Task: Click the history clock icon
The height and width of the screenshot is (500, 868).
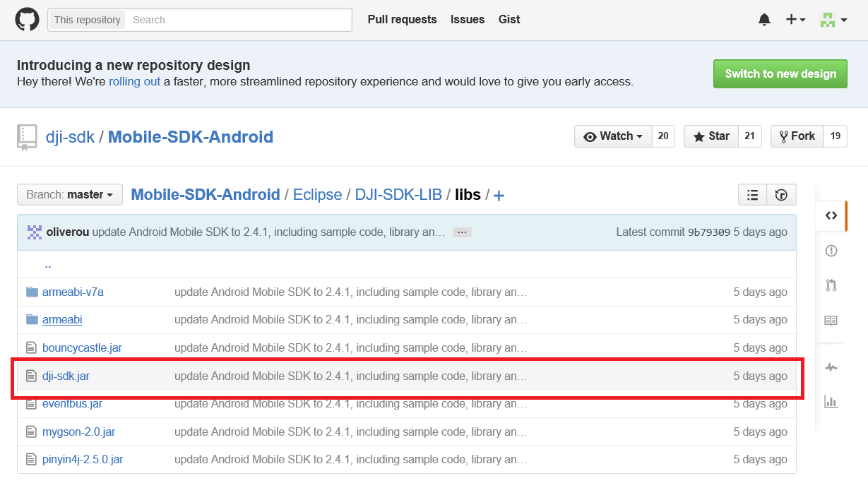Action: click(781, 195)
